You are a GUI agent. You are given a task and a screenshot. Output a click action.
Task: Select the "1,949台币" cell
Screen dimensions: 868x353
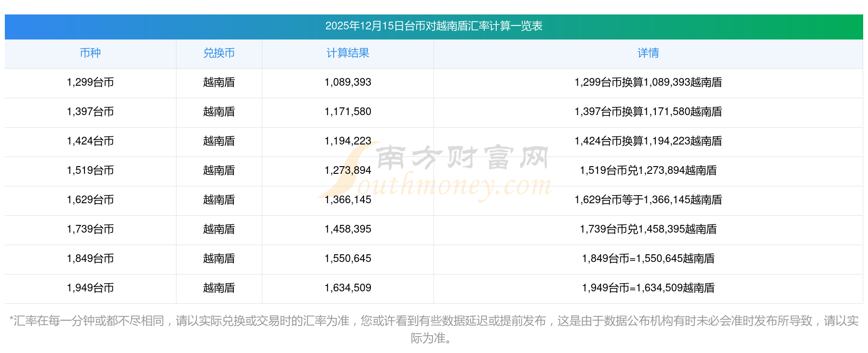point(90,288)
